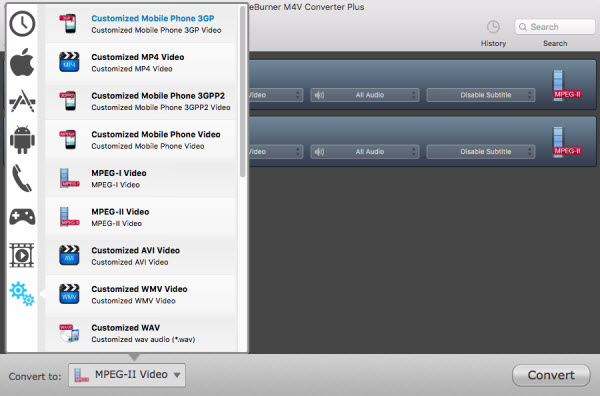Open the Recent formats clock category
This screenshot has height=396, width=600.
click(22, 24)
